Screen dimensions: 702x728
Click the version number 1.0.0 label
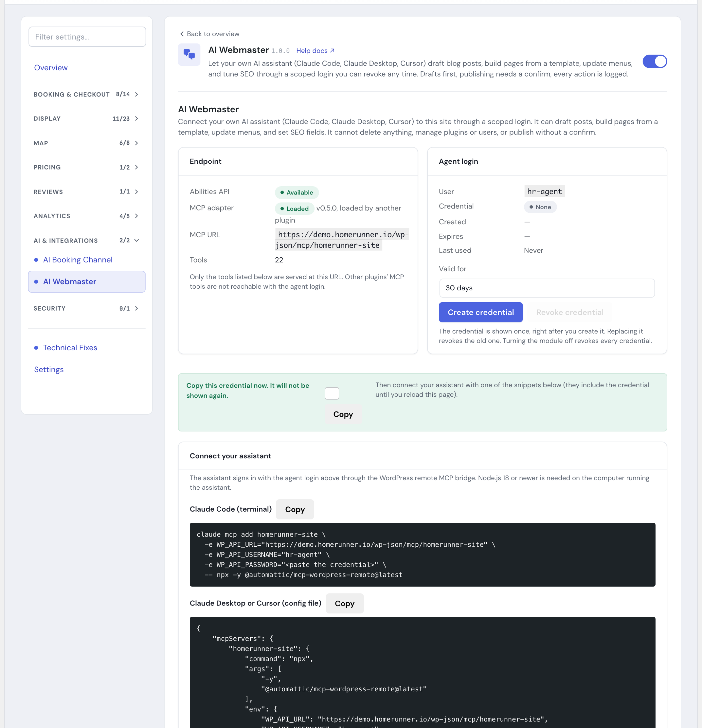(x=280, y=51)
